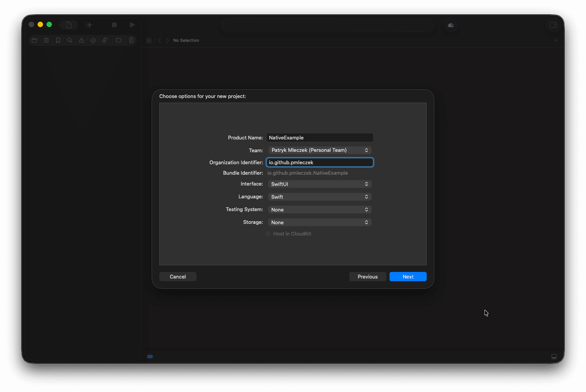Open the Project navigator folder icon
This screenshot has width=586, height=392.
[x=34, y=40]
